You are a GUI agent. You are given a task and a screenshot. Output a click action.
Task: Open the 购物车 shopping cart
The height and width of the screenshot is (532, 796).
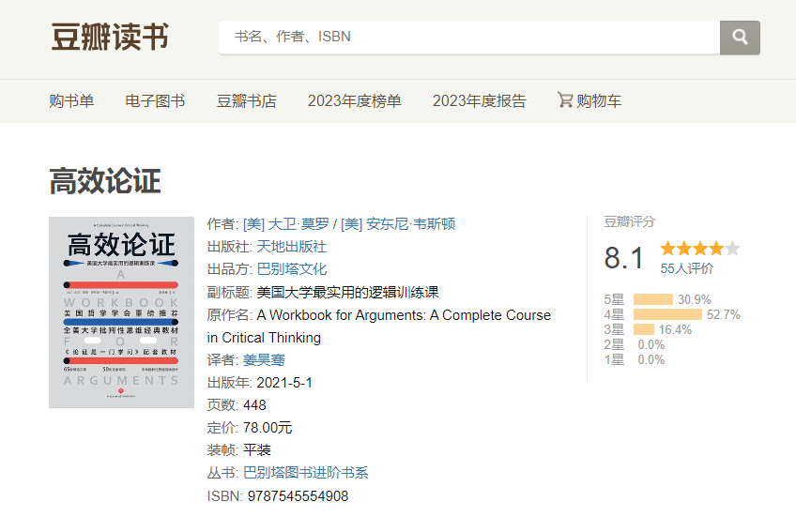[589, 101]
